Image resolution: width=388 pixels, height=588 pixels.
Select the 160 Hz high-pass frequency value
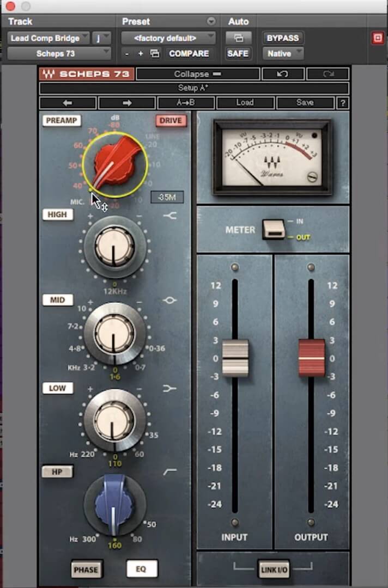point(114,546)
